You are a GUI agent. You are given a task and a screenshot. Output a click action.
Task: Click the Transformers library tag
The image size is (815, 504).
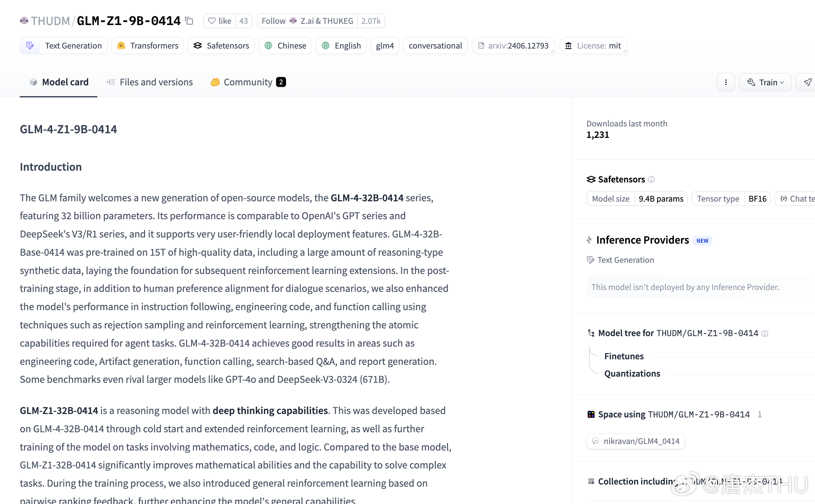pos(148,46)
